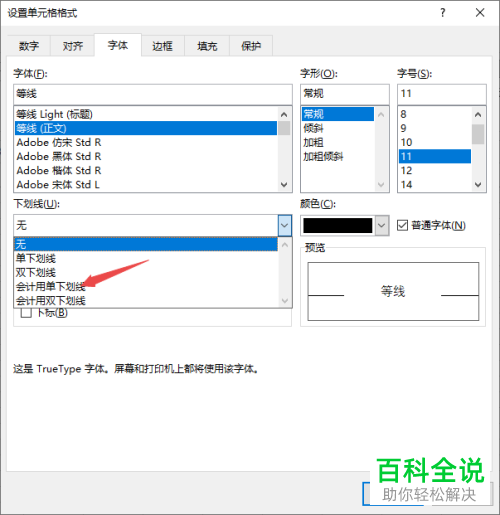This screenshot has height=515, width=500.
Task: Select 常规 font style
Action: (338, 114)
